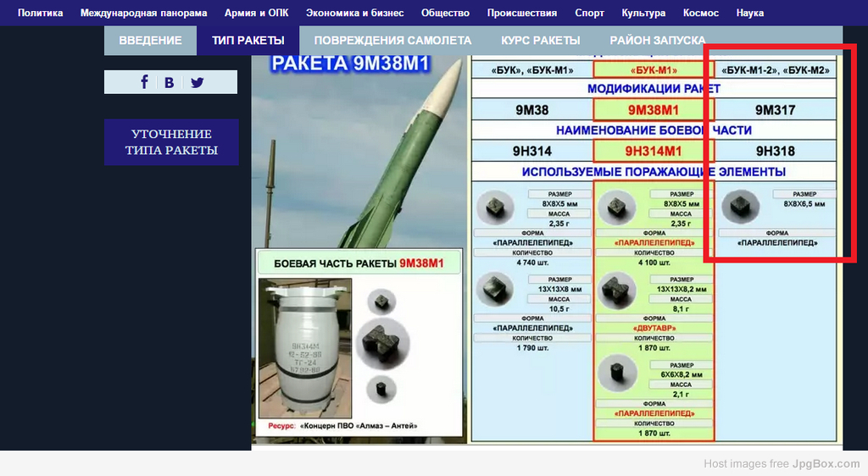Open the РАЙОН ЗАПУСКА tab
868x476 pixels.
[x=657, y=41]
